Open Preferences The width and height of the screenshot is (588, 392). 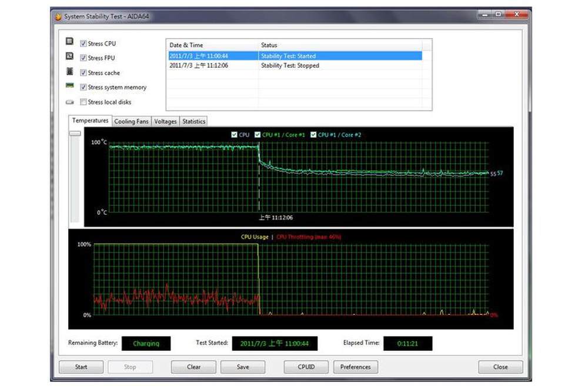(356, 367)
